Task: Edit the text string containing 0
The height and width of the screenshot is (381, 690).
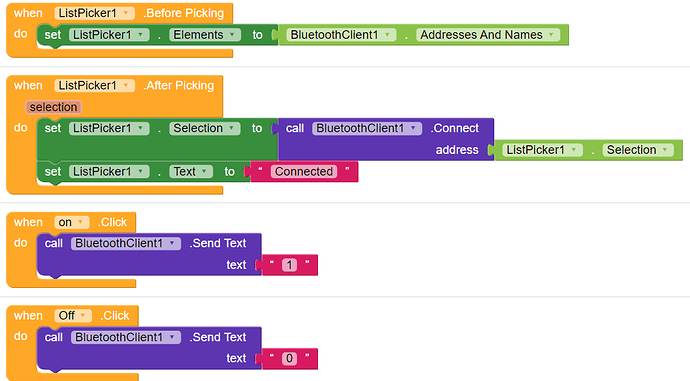Action: [x=289, y=358]
